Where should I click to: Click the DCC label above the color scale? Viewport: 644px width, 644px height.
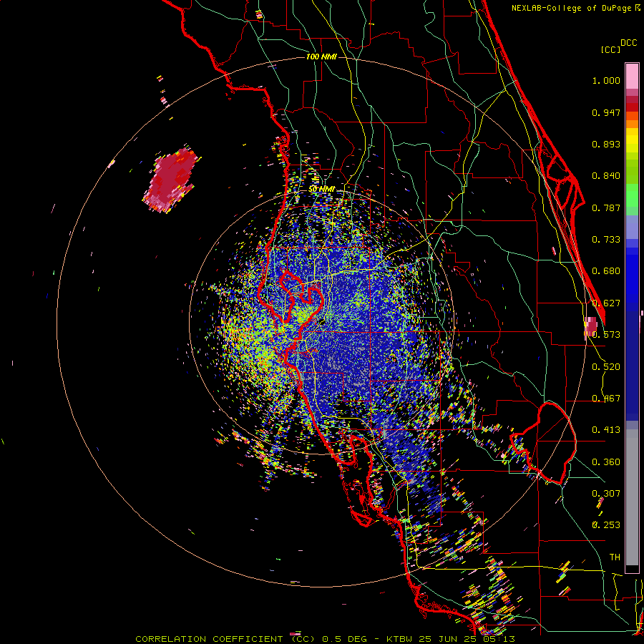pos(628,43)
